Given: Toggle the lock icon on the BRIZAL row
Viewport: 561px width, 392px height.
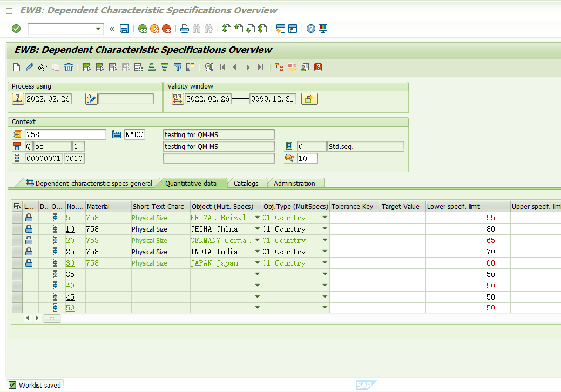Looking at the screenshot, I should 29,217.
